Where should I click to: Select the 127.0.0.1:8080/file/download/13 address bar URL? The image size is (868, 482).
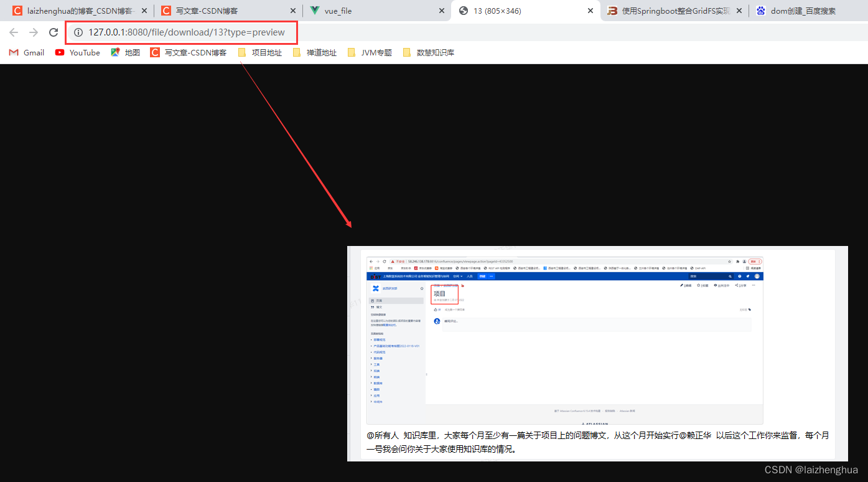[x=187, y=32]
